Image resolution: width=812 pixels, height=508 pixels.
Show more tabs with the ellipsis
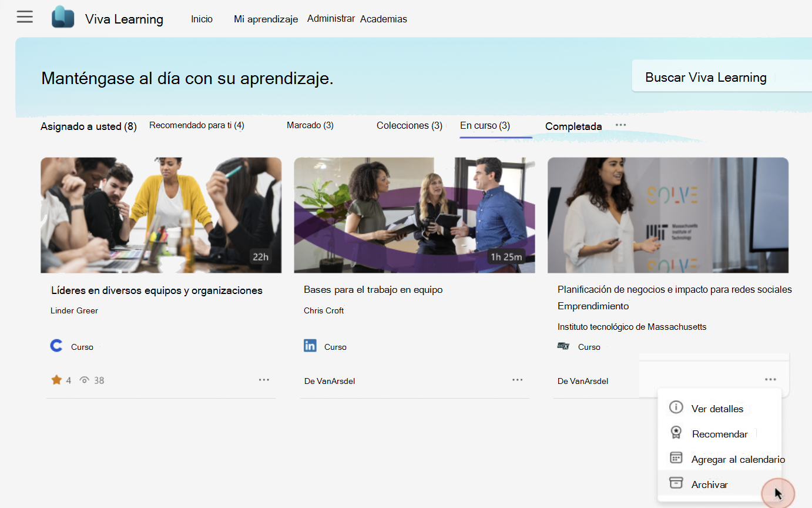coord(620,125)
